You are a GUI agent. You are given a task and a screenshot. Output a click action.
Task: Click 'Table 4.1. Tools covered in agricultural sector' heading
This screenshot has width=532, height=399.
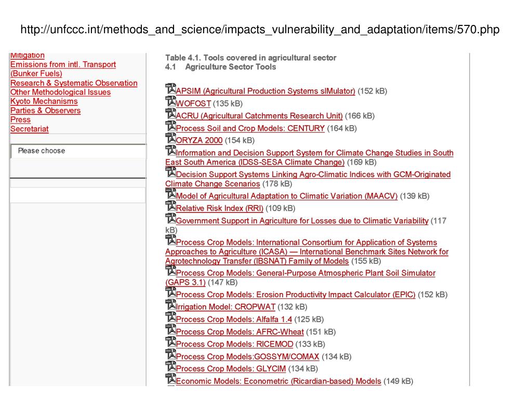click(x=251, y=58)
